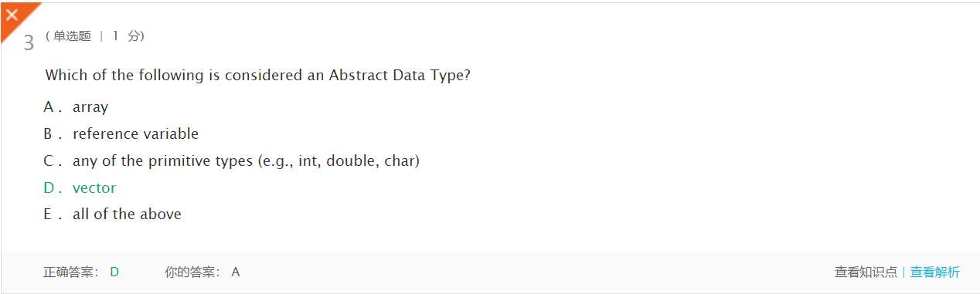Pick option C primitive types answer
The image size is (980, 294).
coord(231,161)
